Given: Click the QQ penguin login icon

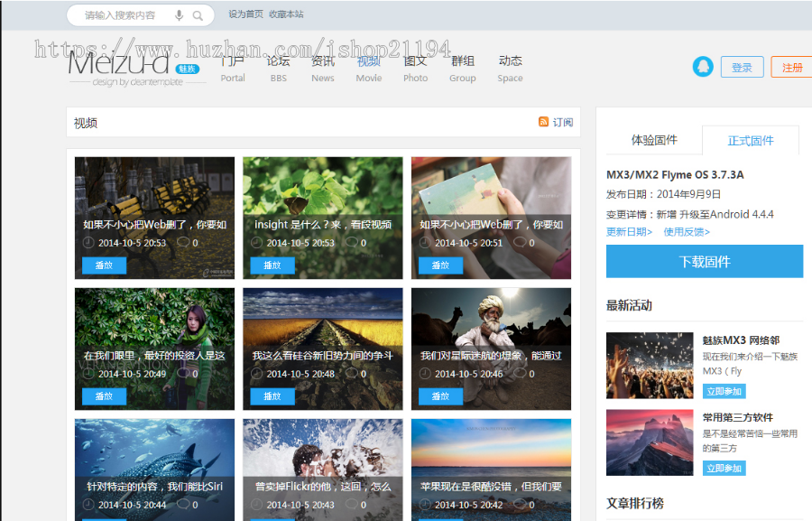Looking at the screenshot, I should 703,67.
